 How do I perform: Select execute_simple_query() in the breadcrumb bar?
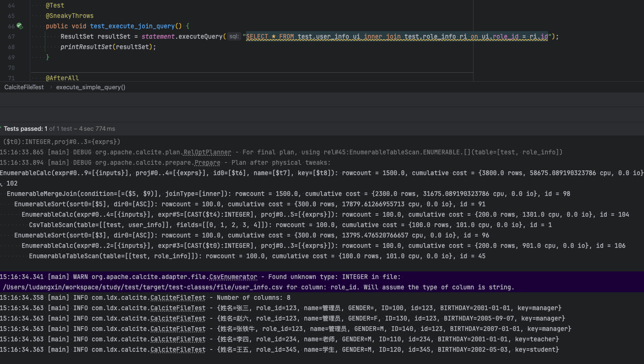(91, 87)
